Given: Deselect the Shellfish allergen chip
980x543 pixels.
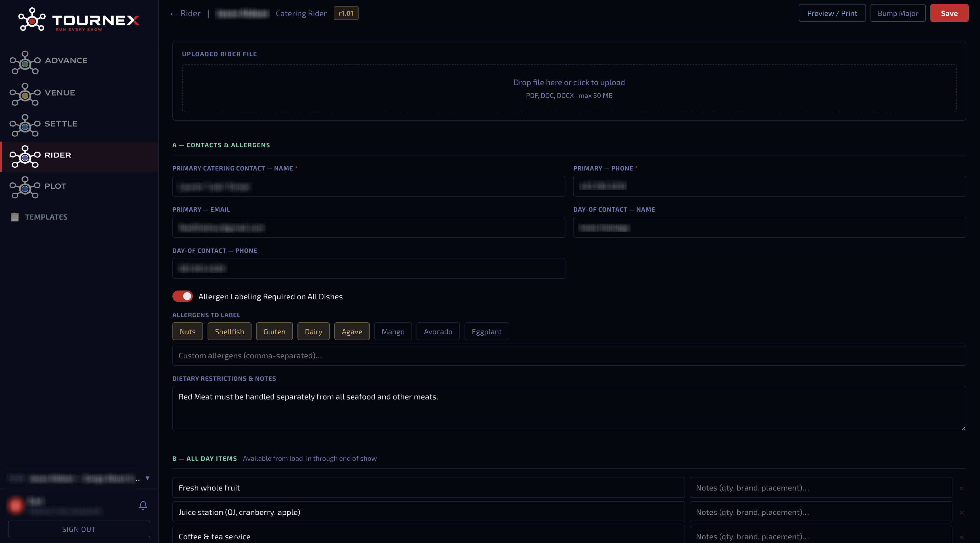Looking at the screenshot, I should point(229,331).
